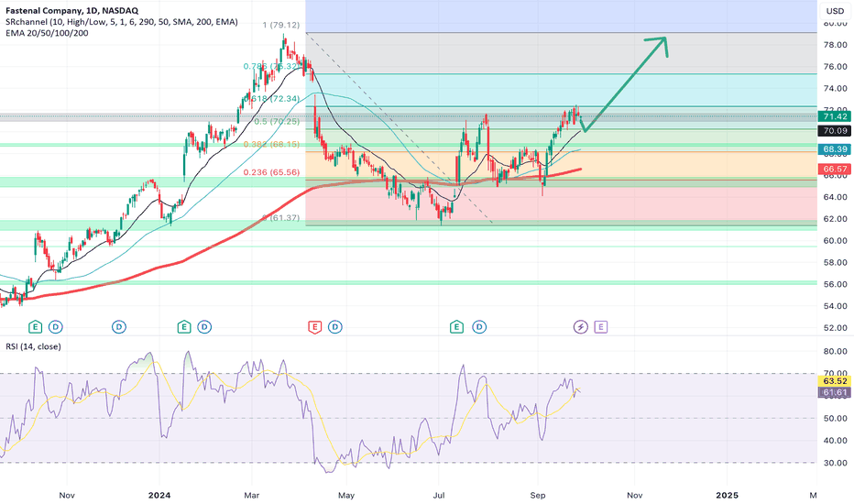The width and height of the screenshot is (854, 504).
Task: Click the 52.00 price axis label
Action: click(x=835, y=328)
